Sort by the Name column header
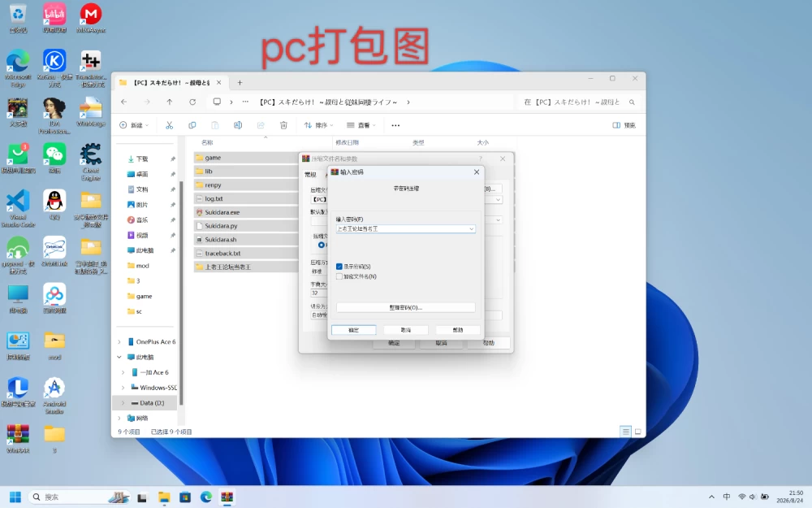This screenshot has height=508, width=812. [207, 142]
